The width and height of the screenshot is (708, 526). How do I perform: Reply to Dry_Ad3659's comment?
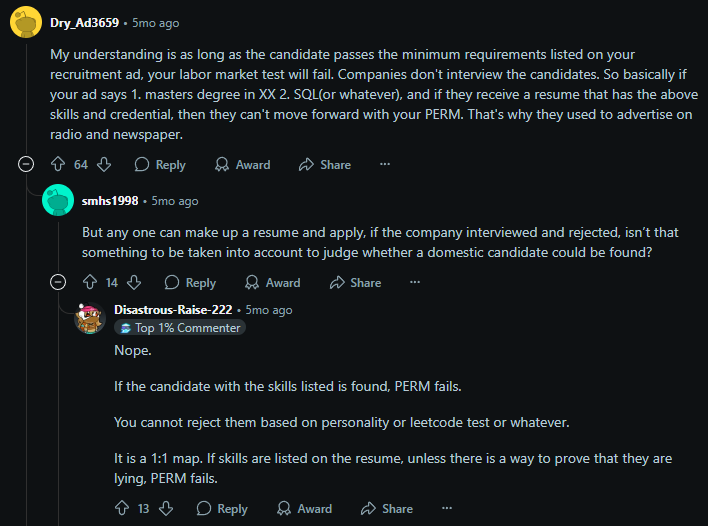pos(160,165)
